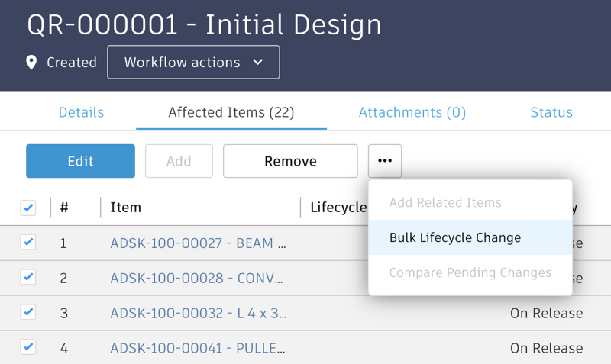Open the Attachments (0) tab
This screenshot has width=611, height=364.
click(412, 112)
